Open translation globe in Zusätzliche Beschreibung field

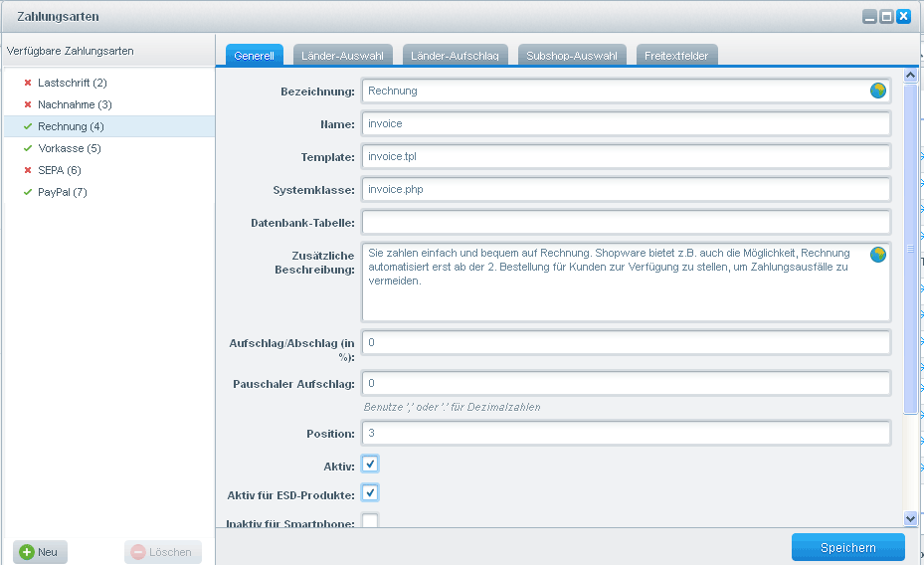878,255
